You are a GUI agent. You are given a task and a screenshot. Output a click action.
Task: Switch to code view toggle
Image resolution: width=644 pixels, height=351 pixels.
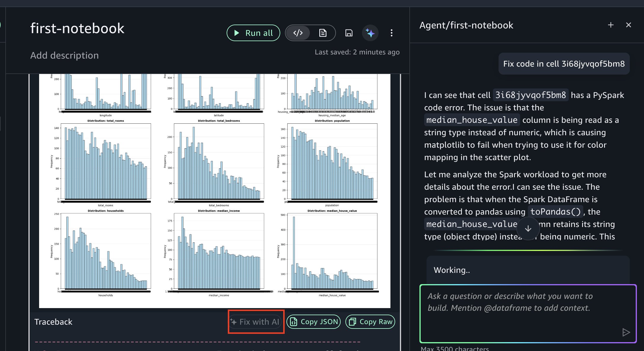tap(298, 33)
